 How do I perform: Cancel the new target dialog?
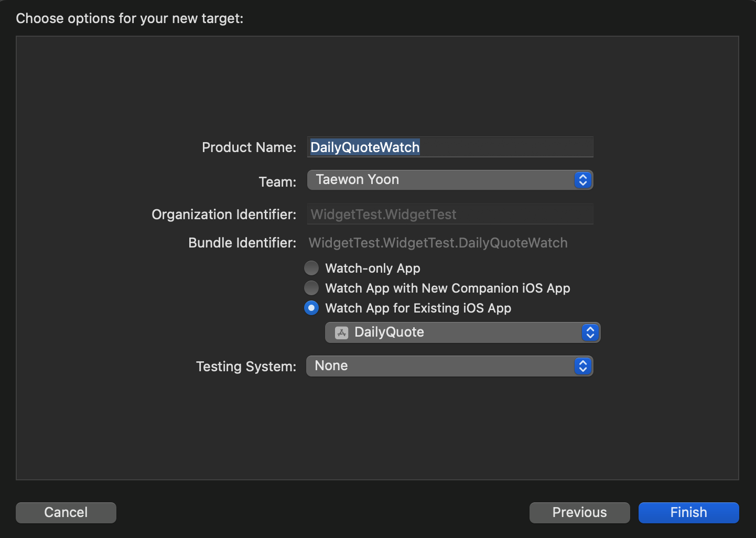[66, 512]
